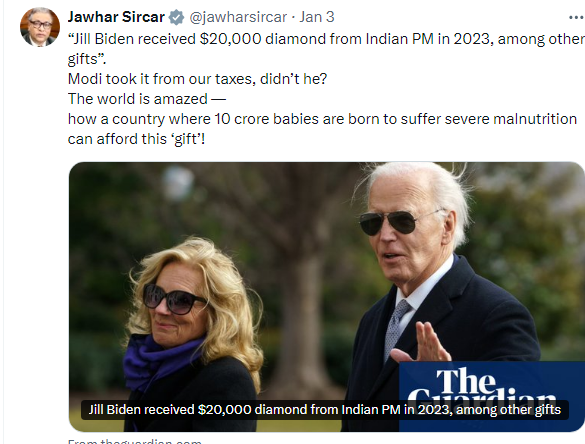Click the "can afford this 'gift'!" line

coord(137,139)
